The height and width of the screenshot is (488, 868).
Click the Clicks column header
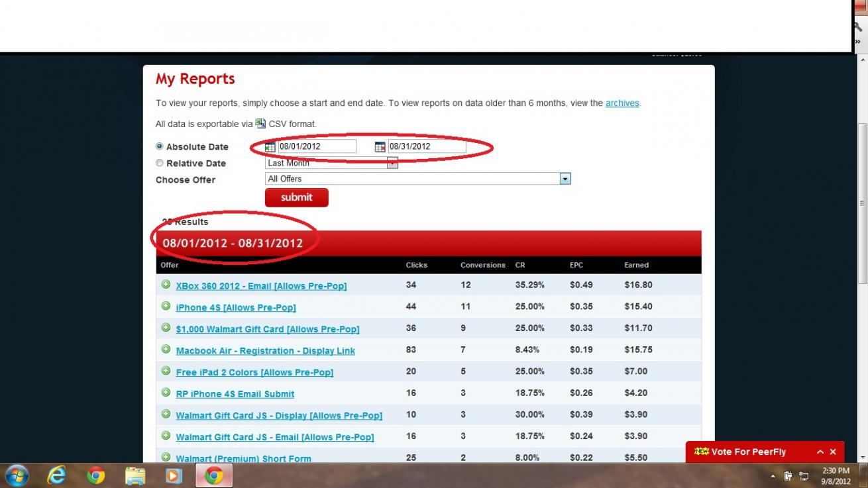pyautogui.click(x=417, y=265)
